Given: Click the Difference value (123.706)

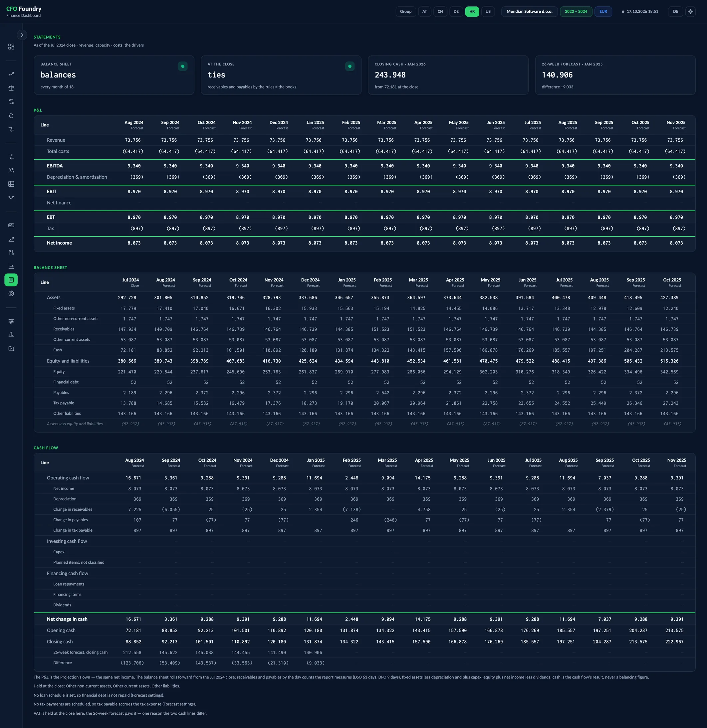Looking at the screenshot, I should tap(132, 663).
